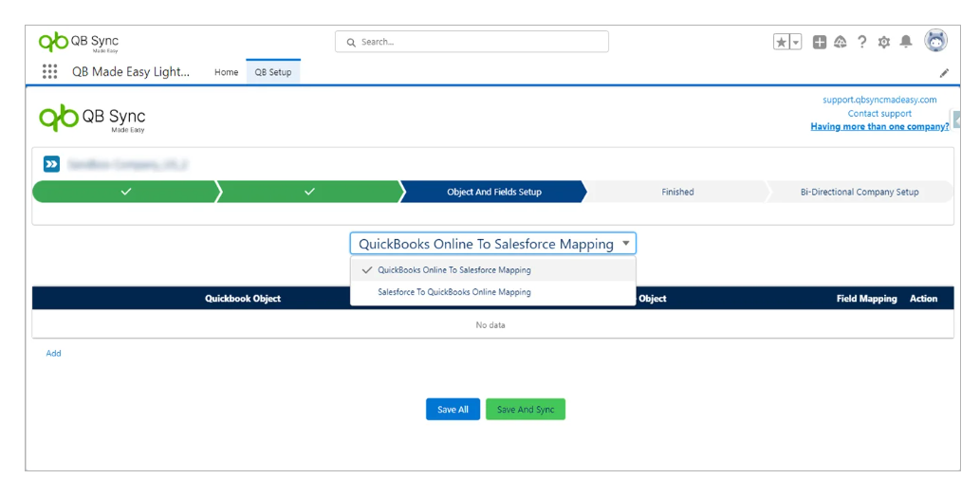980x497 pixels.
Task: Click the Action column header
Action: point(924,299)
